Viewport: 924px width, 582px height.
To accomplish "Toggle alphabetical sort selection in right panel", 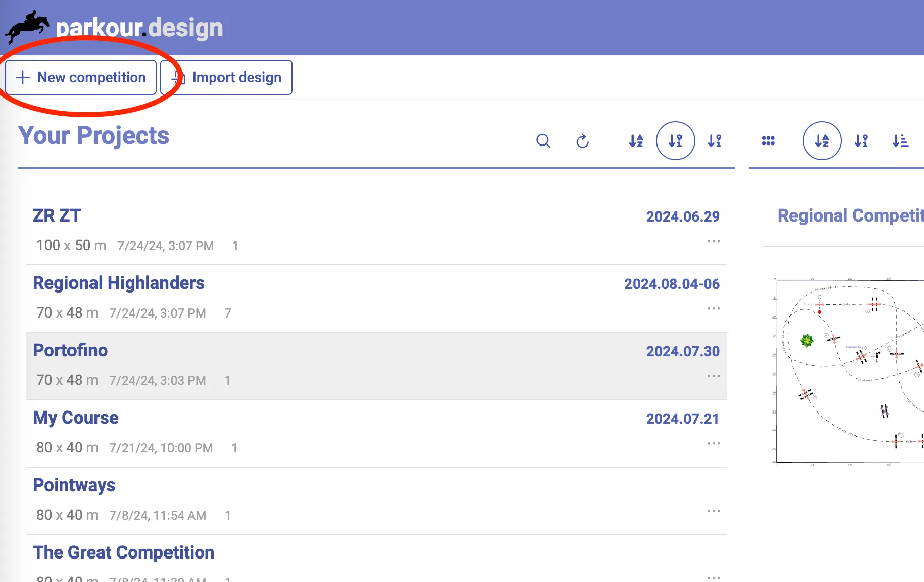I will coord(821,141).
